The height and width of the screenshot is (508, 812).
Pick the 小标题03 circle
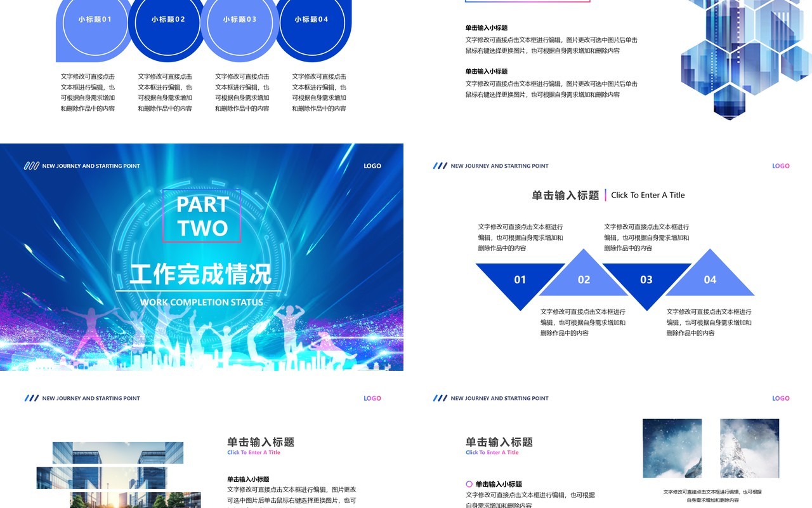[x=240, y=23]
